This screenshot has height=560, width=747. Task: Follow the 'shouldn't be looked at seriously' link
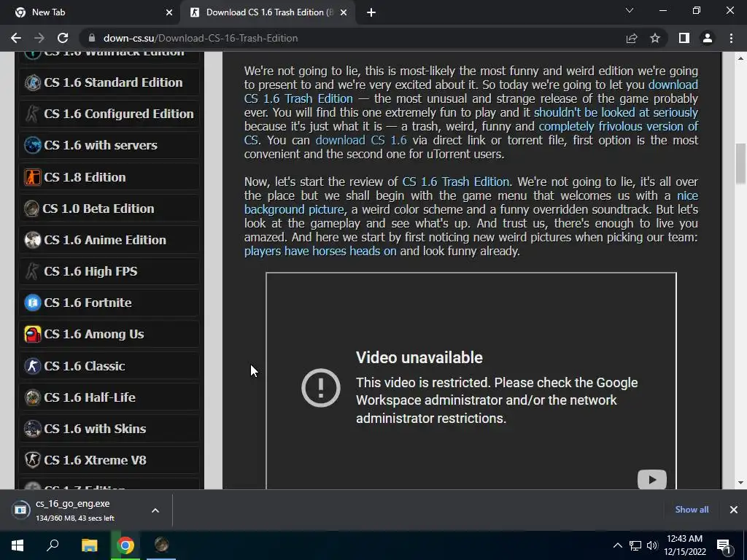[616, 112]
